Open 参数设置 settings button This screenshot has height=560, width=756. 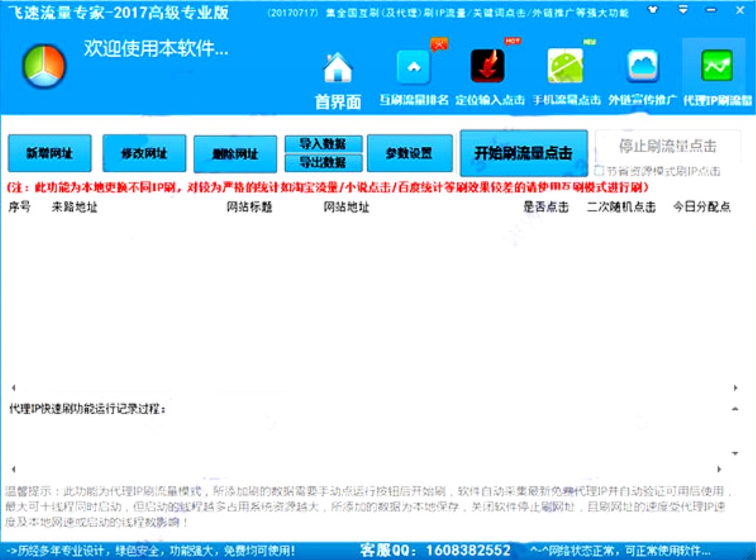(x=409, y=154)
